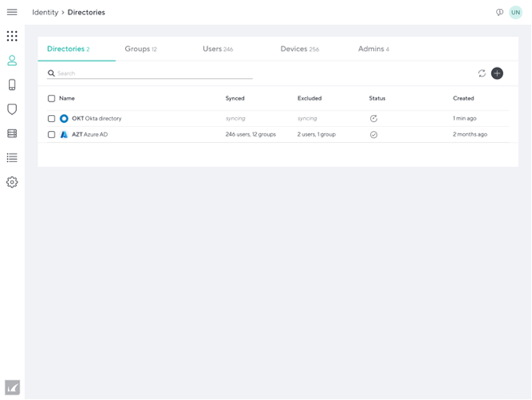Open the hamburger menu
The height and width of the screenshot is (400, 532).
(x=12, y=12)
